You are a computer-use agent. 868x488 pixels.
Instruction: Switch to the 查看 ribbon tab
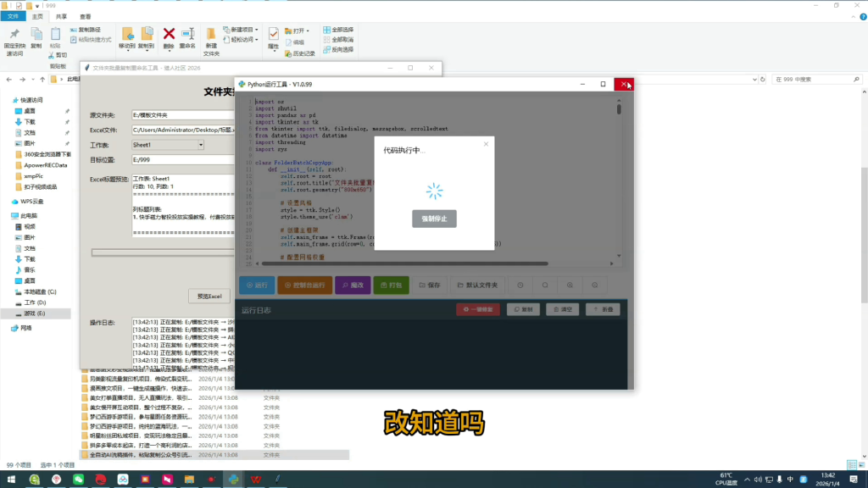tap(86, 16)
